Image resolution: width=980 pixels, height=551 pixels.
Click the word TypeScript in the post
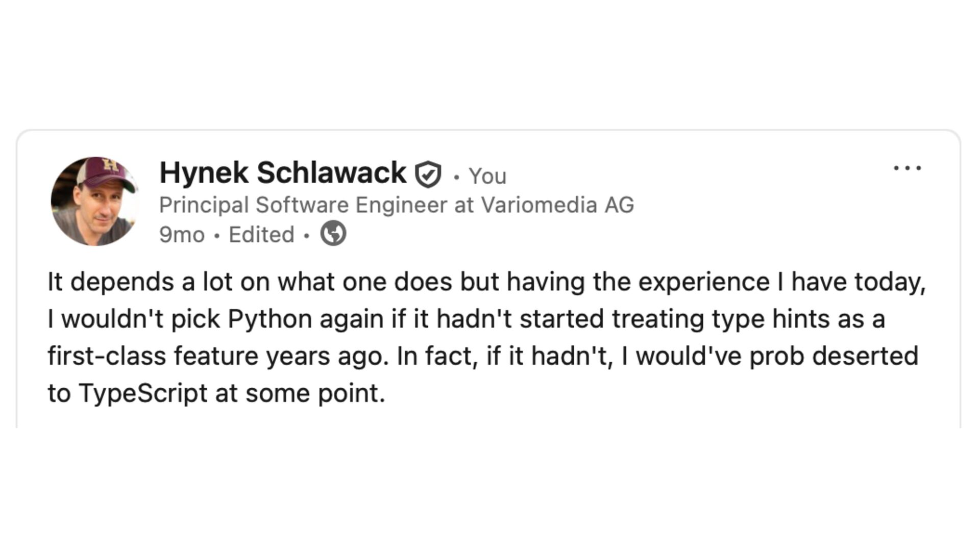point(143,393)
